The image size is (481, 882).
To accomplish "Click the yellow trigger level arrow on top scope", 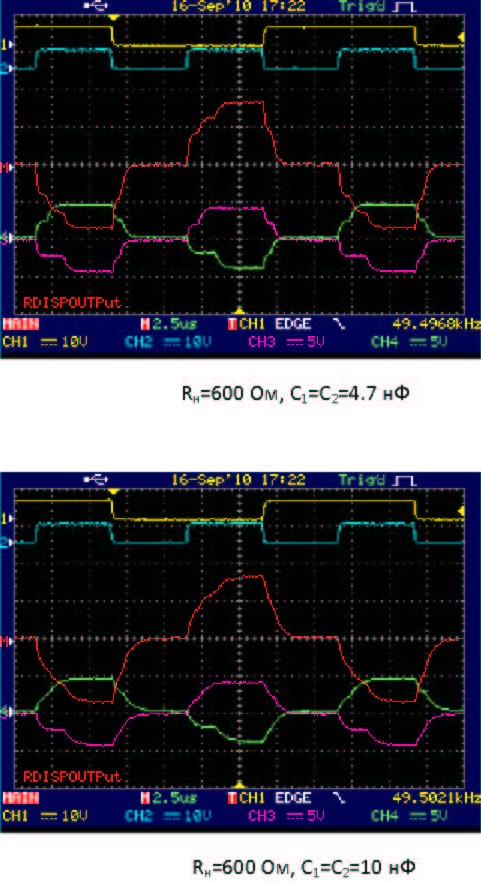I will coord(461,37).
